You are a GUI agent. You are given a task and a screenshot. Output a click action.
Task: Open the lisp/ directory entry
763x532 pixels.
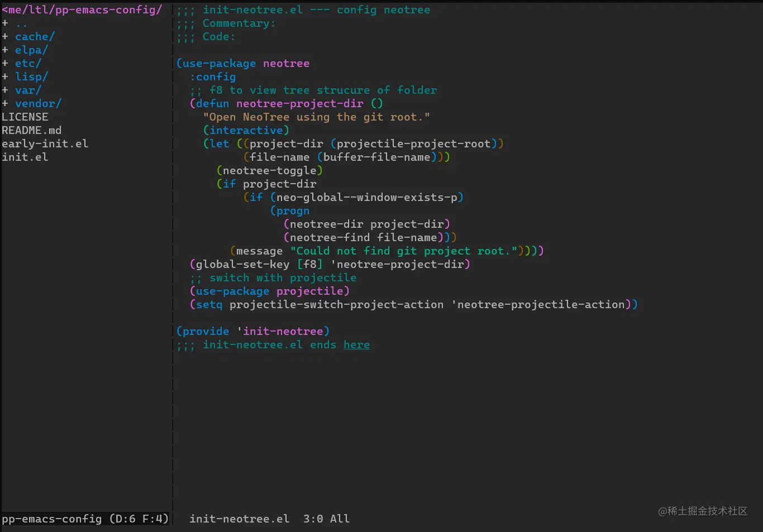tap(31, 76)
